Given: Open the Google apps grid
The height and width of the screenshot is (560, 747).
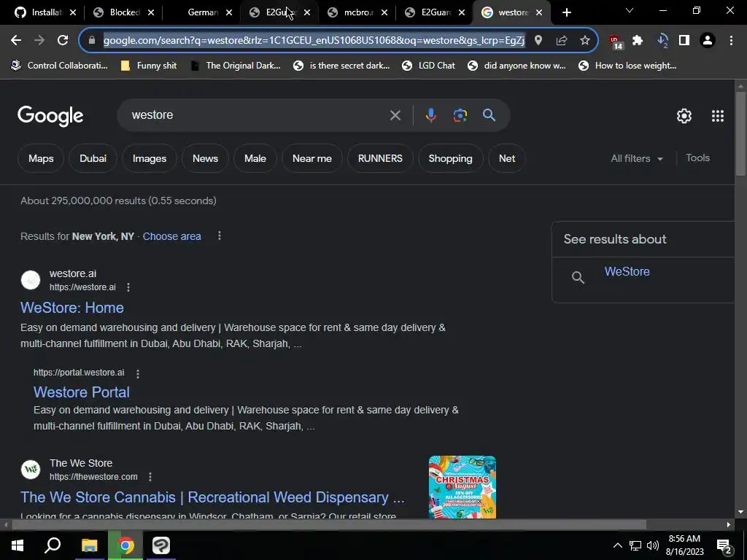Looking at the screenshot, I should (x=718, y=116).
